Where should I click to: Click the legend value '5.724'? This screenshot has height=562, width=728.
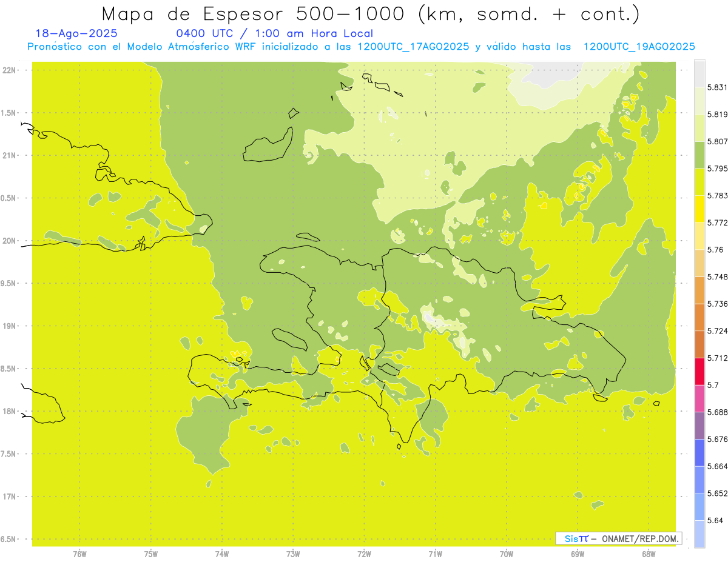[x=717, y=331]
